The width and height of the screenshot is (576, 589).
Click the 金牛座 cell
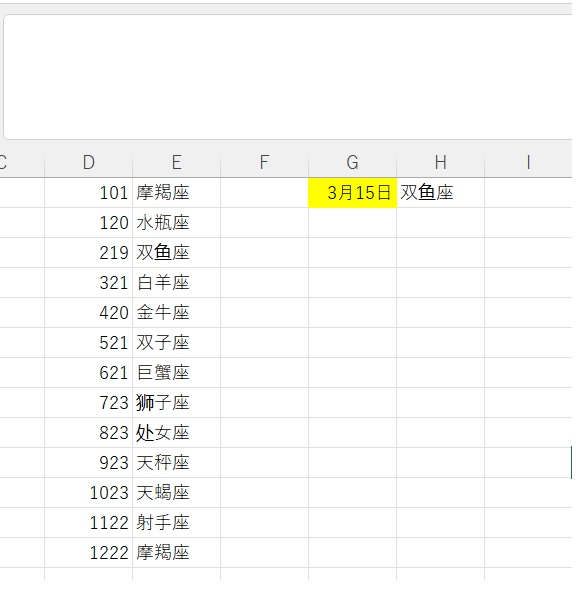point(177,313)
